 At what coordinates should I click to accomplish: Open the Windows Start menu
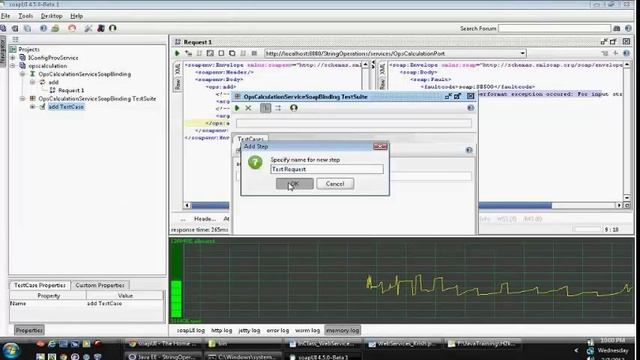[11, 350]
